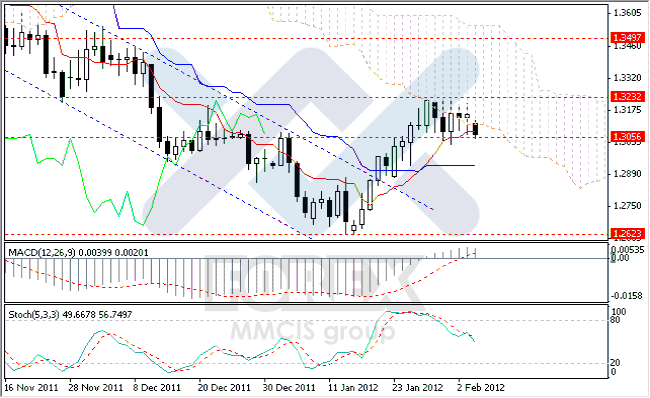The width and height of the screenshot is (650, 398).
Task: Click the 8 Dec 2011 date label
Action: (157, 388)
